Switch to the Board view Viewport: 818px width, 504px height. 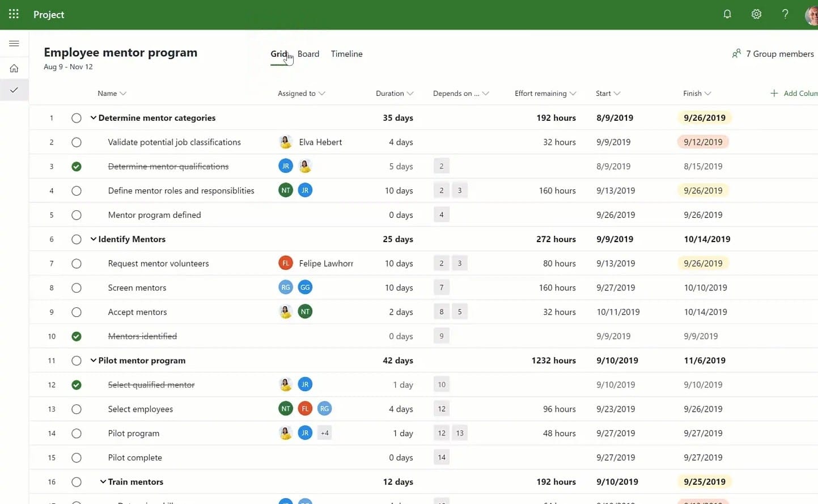pos(308,53)
